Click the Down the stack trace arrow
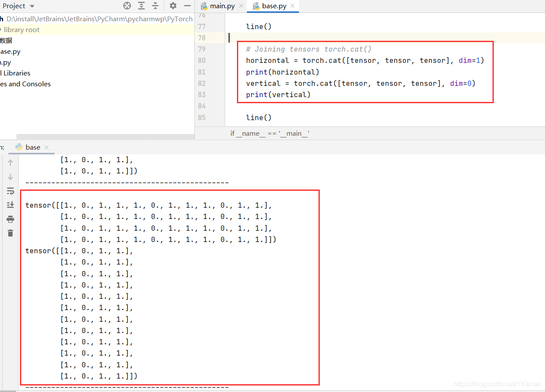The width and height of the screenshot is (545, 392). pos(10,177)
